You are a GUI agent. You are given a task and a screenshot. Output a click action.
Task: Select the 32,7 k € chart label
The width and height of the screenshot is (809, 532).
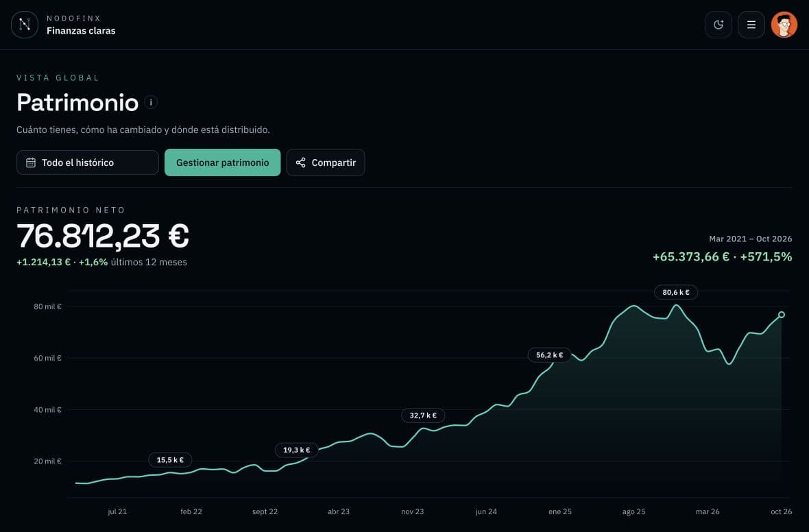coord(423,415)
